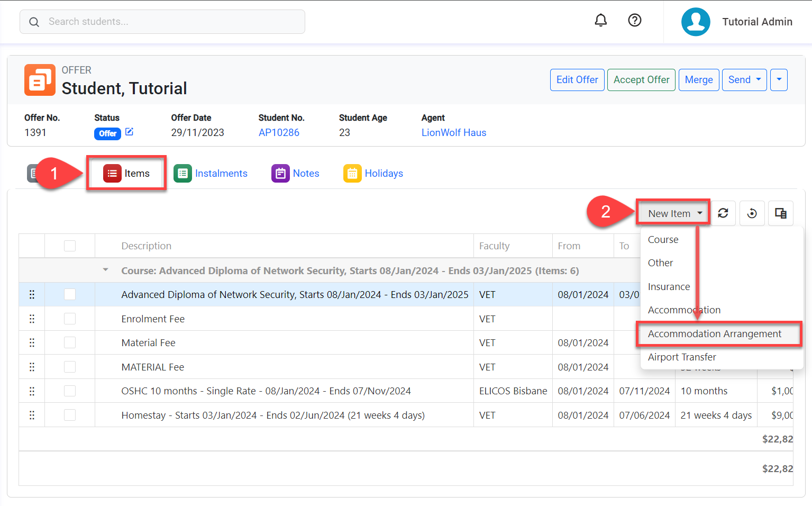Grab the drag handle of Advanced Diploma row
812x506 pixels.
(x=32, y=294)
